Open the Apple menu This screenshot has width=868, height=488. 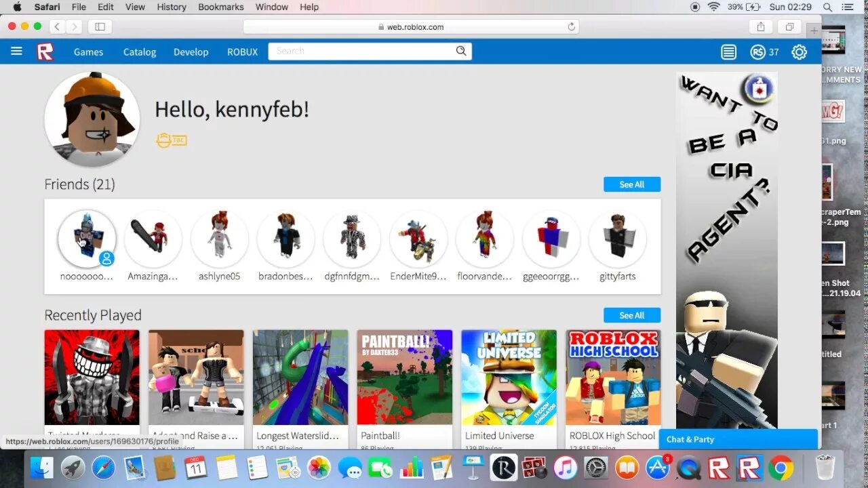[16, 7]
